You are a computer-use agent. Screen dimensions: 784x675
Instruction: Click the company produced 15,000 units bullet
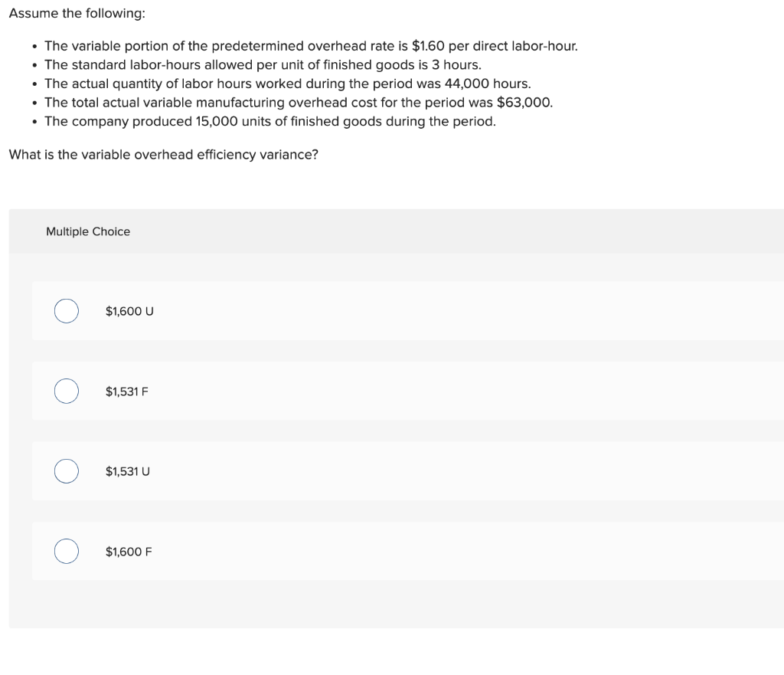(x=270, y=122)
